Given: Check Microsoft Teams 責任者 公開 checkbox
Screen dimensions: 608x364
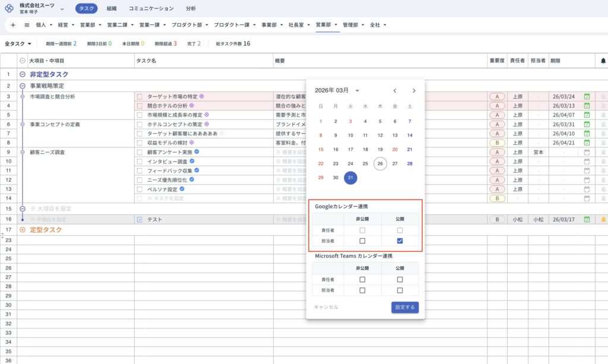Looking at the screenshot, I should pyautogui.click(x=400, y=279).
